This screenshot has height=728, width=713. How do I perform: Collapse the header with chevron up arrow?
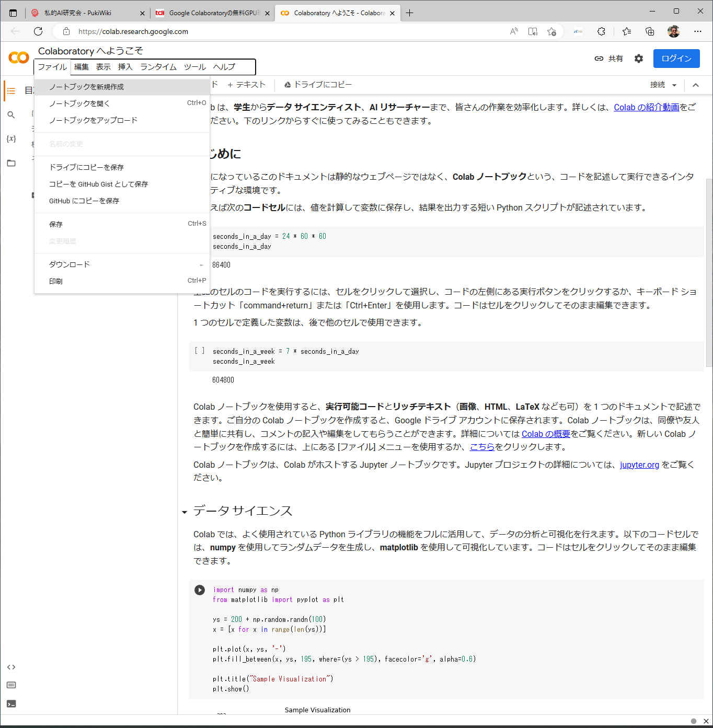coord(695,85)
